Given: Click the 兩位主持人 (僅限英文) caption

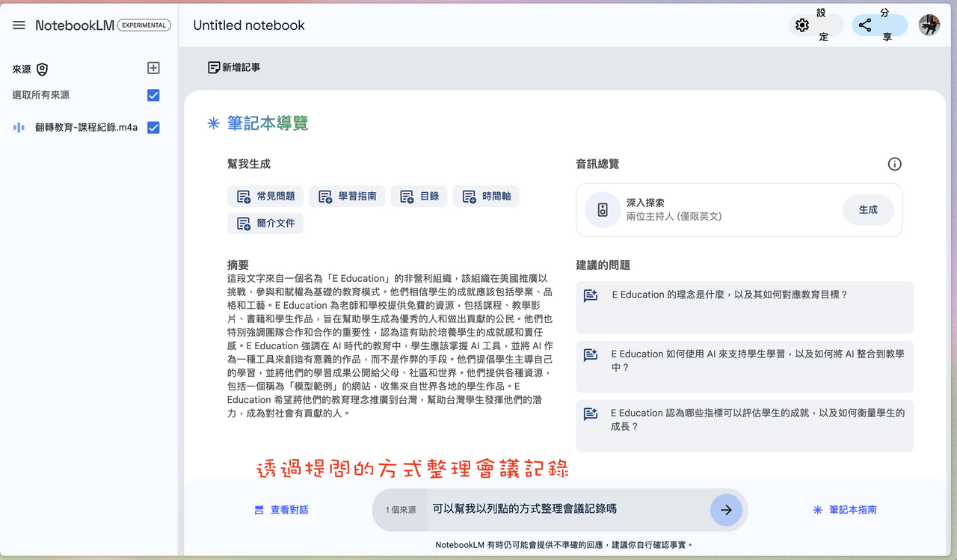Looking at the screenshot, I should pyautogui.click(x=674, y=217).
